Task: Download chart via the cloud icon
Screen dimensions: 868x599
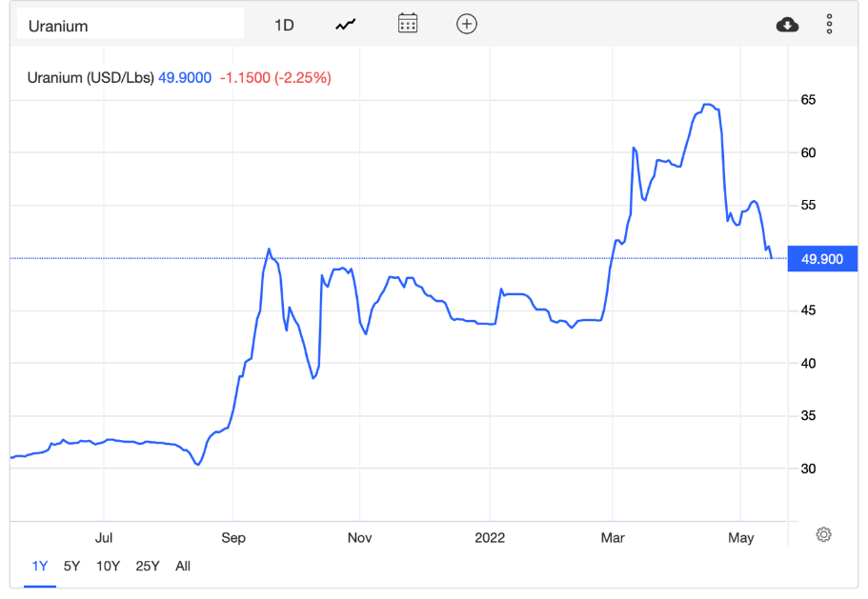Action: (x=787, y=25)
